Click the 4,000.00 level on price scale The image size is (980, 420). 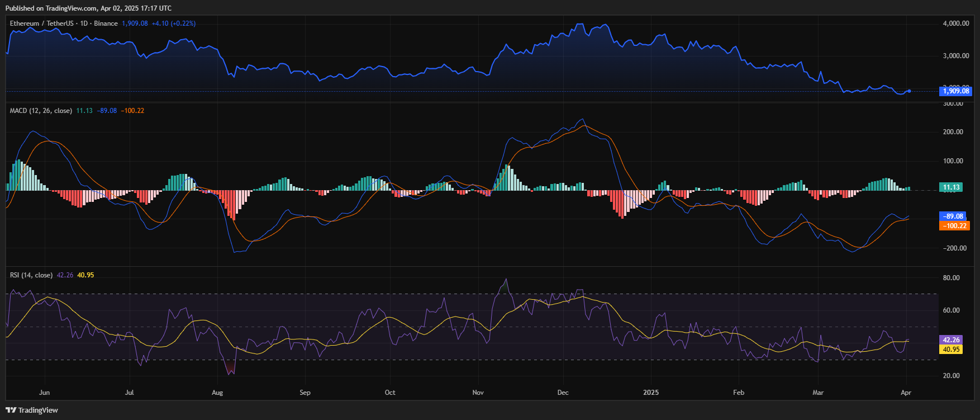click(x=955, y=23)
